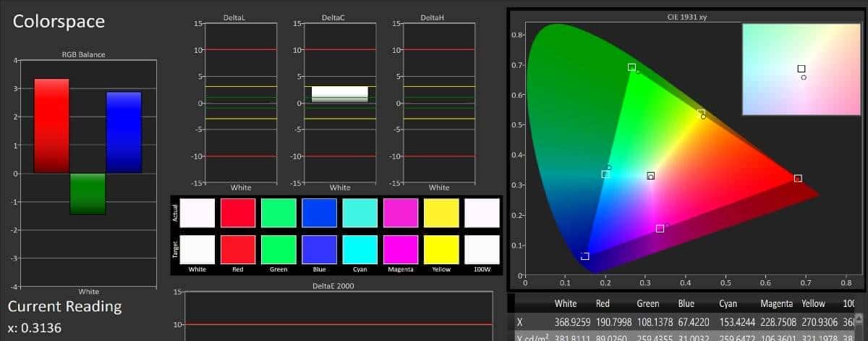
Task: Click the Actual 100W swatch
Action: point(482,214)
